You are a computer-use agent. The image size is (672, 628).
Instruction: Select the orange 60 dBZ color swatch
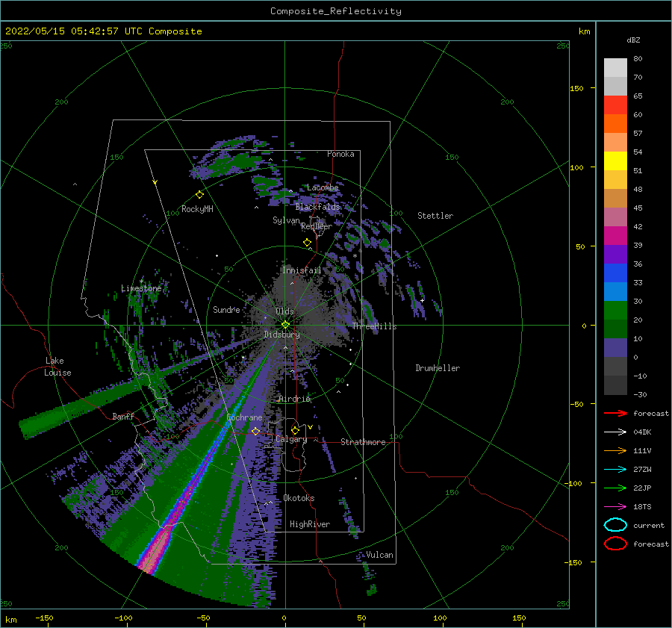(615, 123)
